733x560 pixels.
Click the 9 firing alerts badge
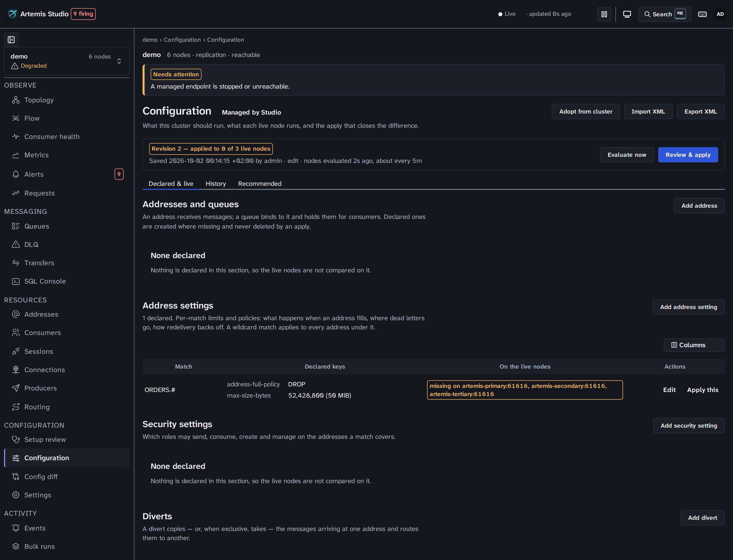pos(83,14)
